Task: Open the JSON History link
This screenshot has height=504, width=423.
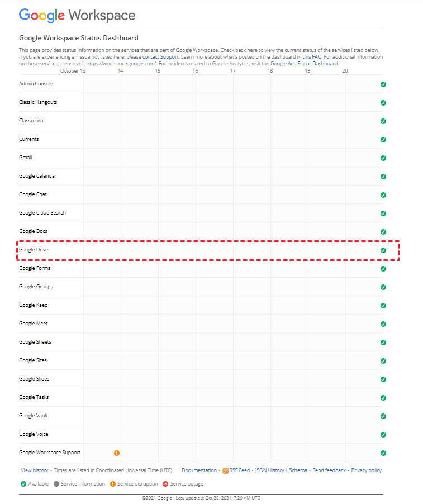Action: pyautogui.click(x=270, y=470)
